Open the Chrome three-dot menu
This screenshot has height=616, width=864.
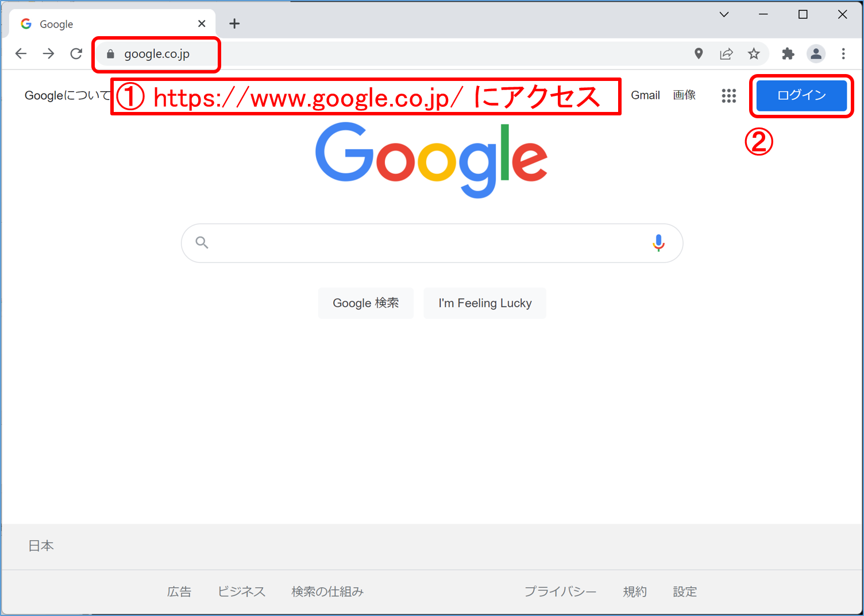pyautogui.click(x=843, y=53)
